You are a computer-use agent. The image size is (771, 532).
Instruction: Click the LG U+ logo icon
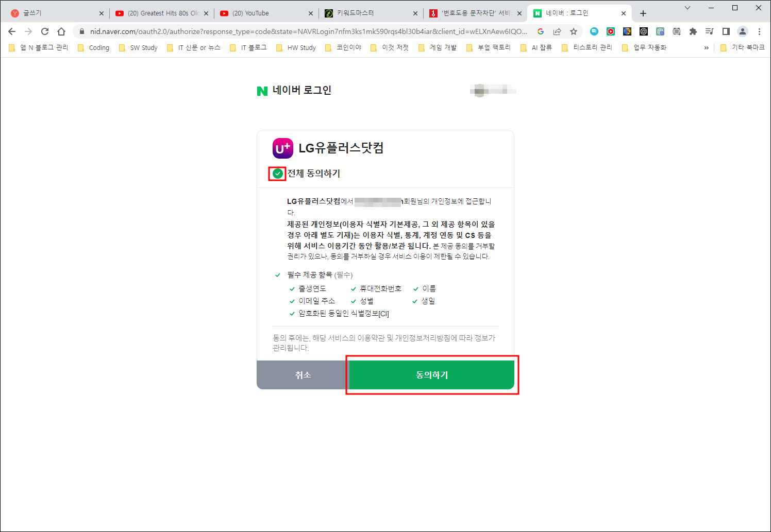pyautogui.click(x=283, y=148)
